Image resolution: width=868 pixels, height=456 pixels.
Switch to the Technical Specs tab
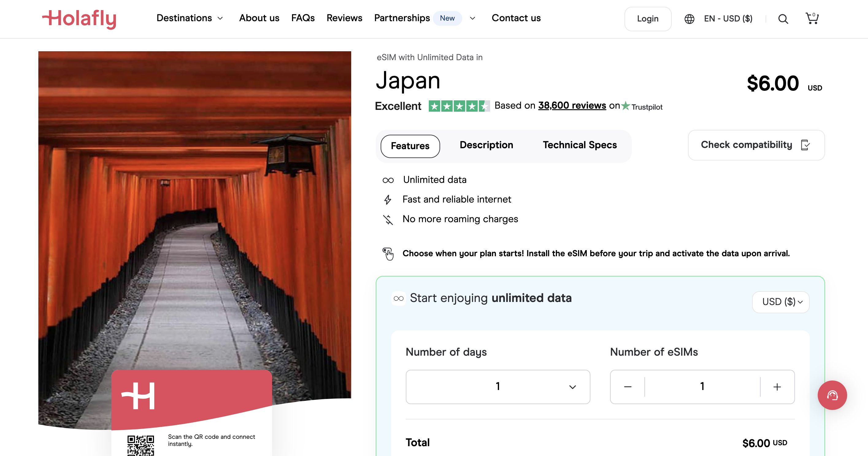[x=580, y=145]
